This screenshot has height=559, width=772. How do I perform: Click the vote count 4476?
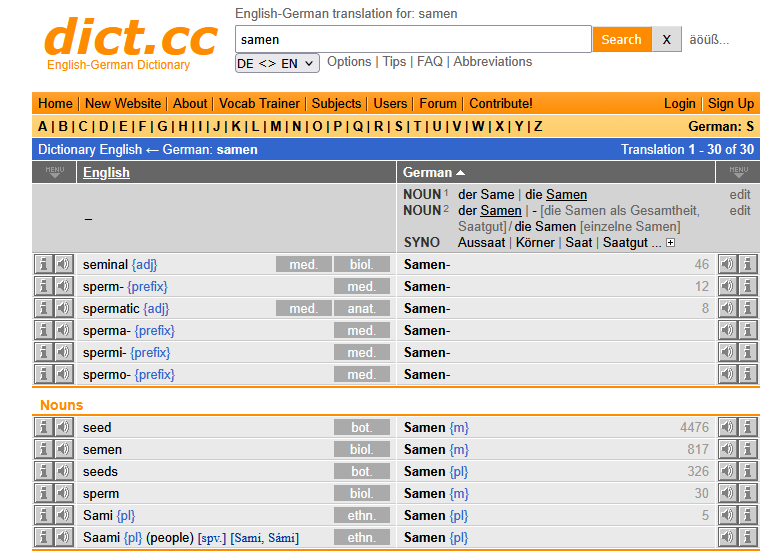click(694, 427)
